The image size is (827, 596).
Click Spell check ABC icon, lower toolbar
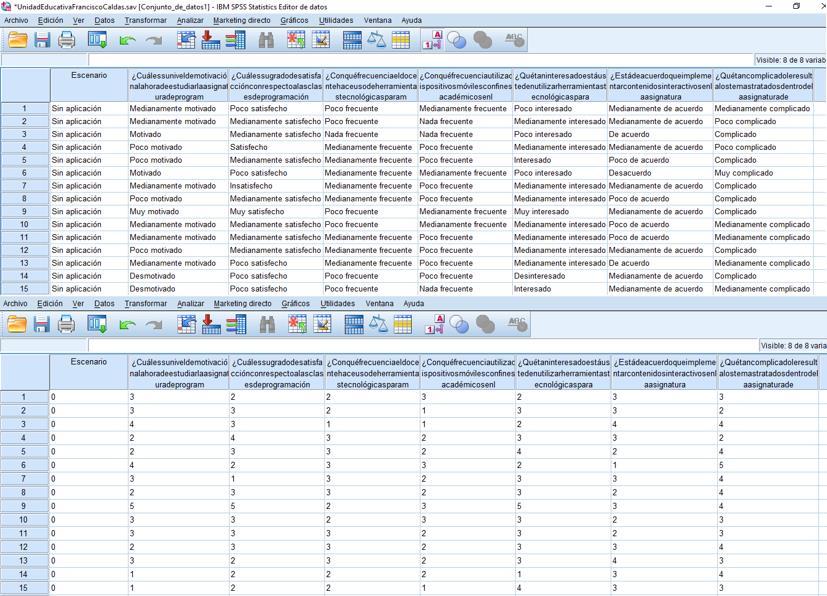pyautogui.click(x=517, y=324)
